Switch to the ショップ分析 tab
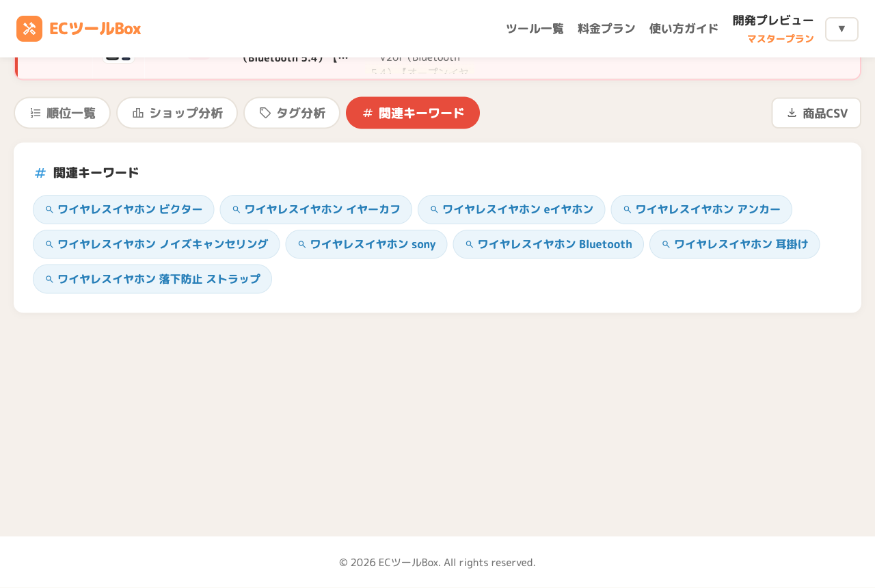 (177, 113)
